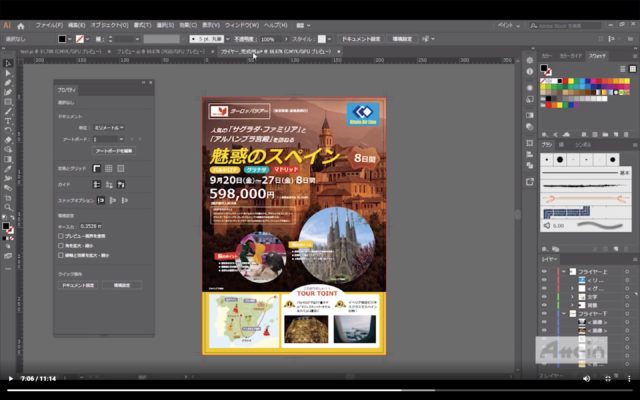Viewport: 640px width, 400px height.
Task: Select the Rectangle tool
Action: [x=8, y=102]
